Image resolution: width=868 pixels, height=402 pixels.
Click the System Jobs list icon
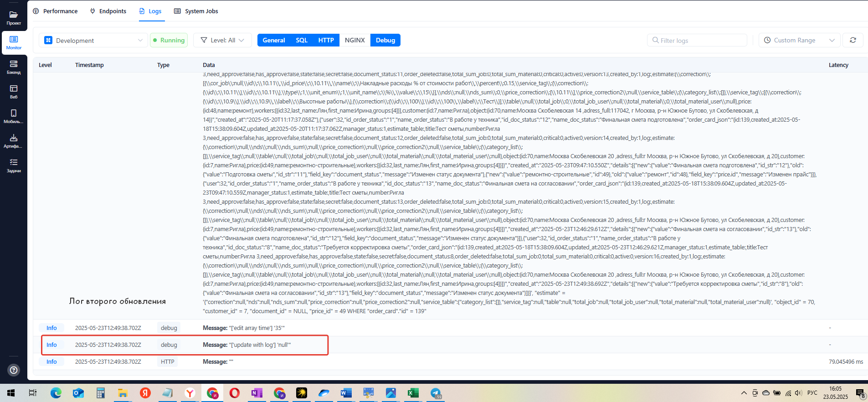click(177, 11)
